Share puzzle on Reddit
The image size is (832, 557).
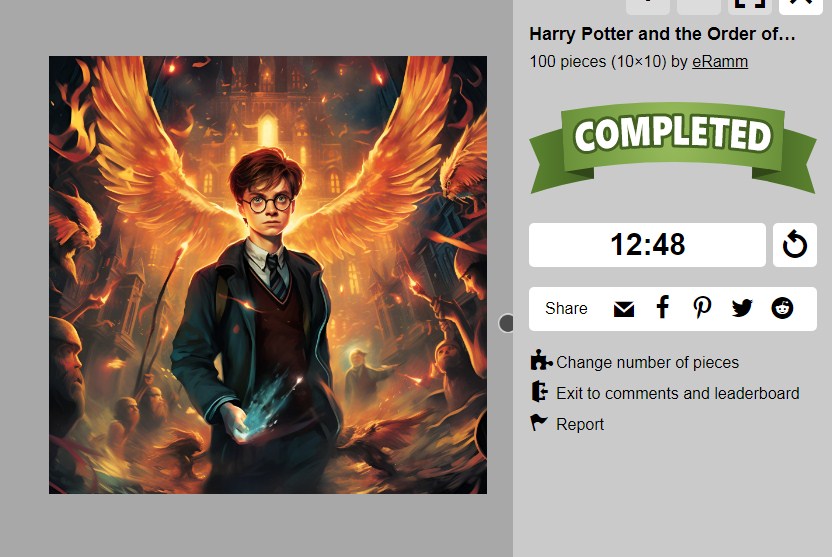782,308
